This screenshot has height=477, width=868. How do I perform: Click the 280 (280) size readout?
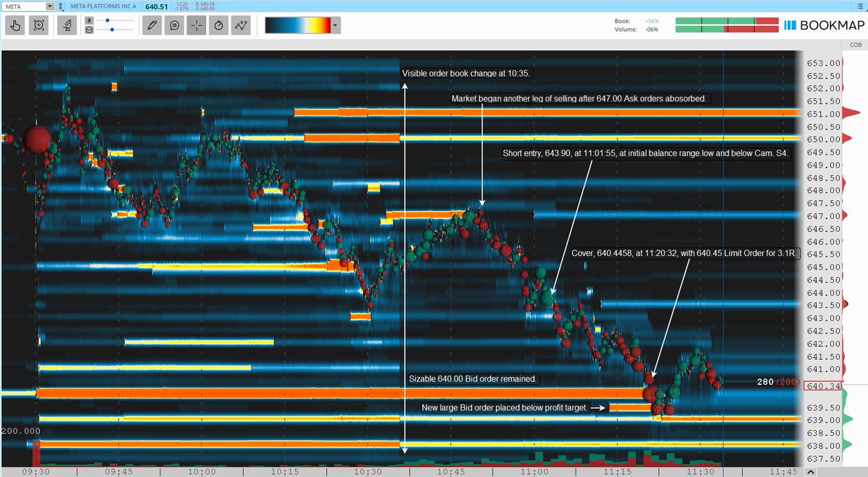[x=778, y=382]
